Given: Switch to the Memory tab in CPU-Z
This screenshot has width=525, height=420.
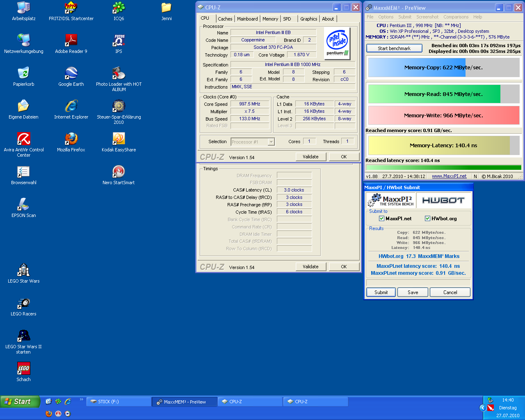Looking at the screenshot, I should coord(270,19).
